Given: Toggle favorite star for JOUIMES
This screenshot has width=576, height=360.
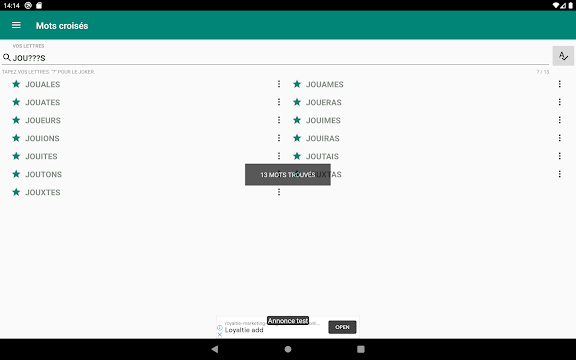Looking at the screenshot, I should 297,120.
